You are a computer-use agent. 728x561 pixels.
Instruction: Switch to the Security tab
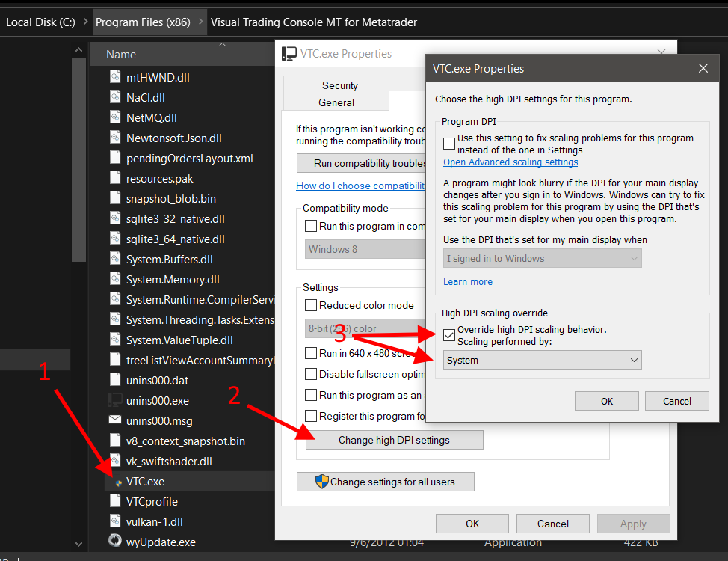coord(340,85)
